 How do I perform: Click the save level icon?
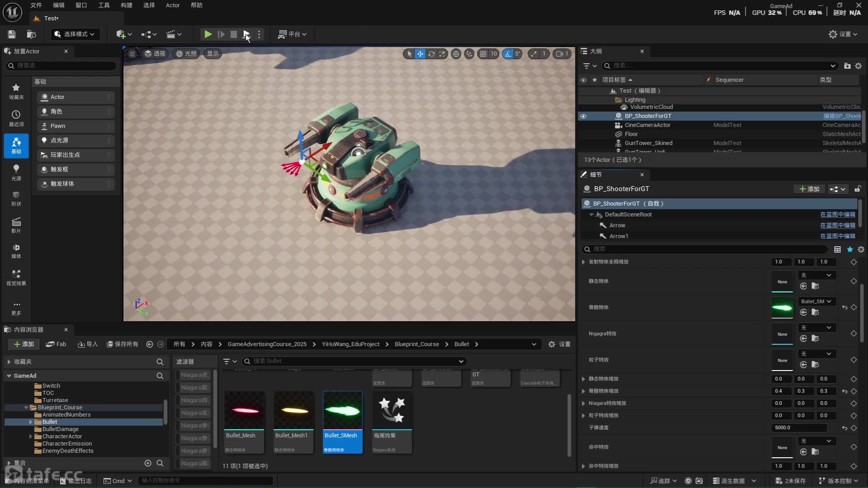click(12, 34)
